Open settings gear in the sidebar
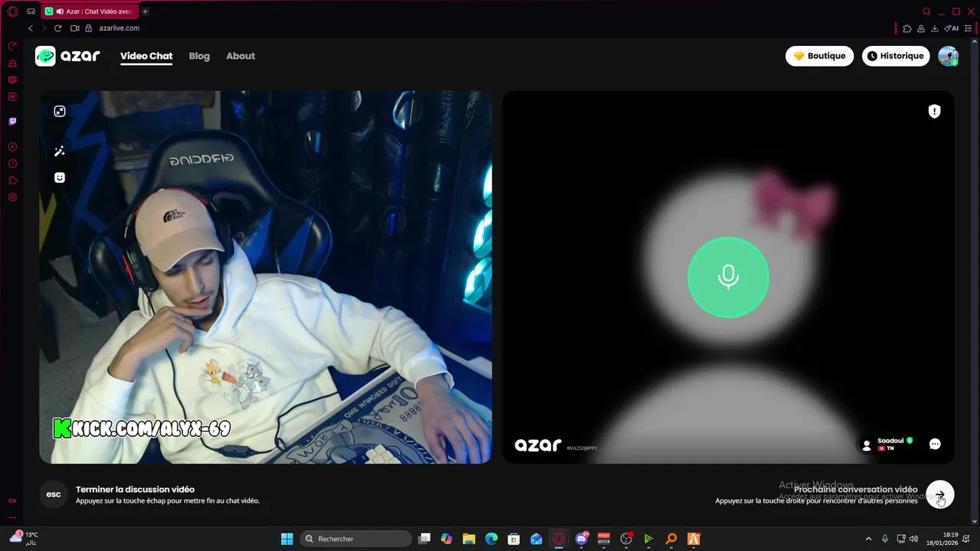 [x=12, y=197]
